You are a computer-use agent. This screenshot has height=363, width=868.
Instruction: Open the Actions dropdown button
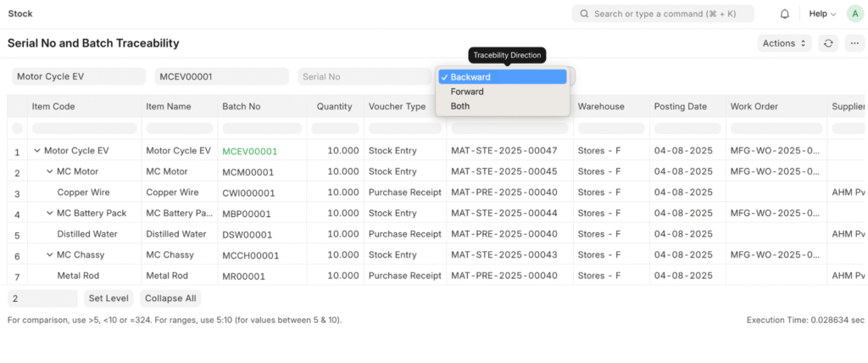coord(784,43)
